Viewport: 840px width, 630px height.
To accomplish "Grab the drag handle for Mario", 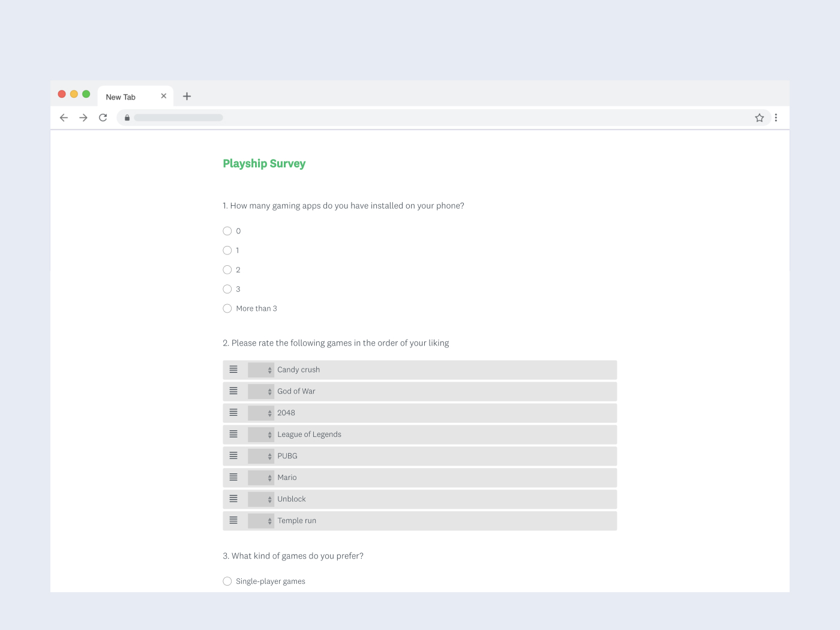I will [x=233, y=478].
